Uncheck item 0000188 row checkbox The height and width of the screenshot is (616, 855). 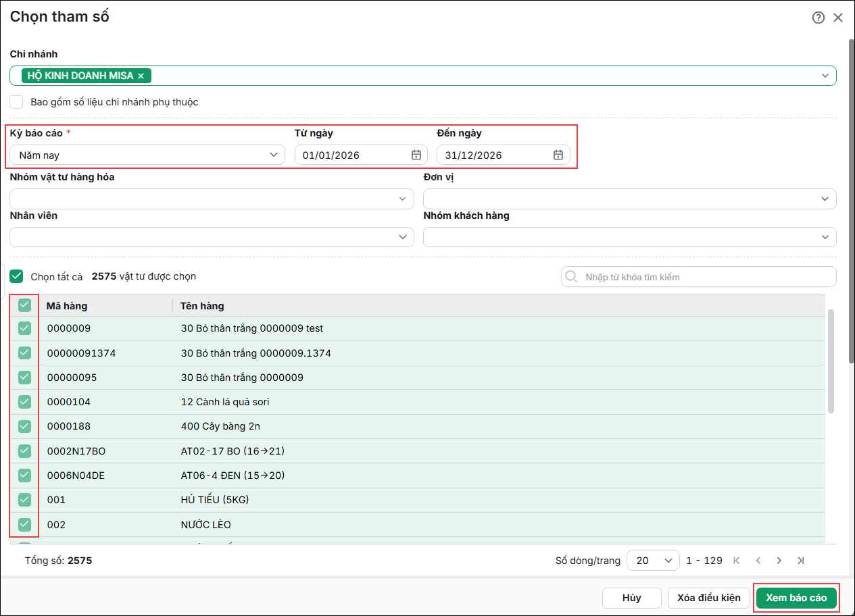tap(24, 426)
